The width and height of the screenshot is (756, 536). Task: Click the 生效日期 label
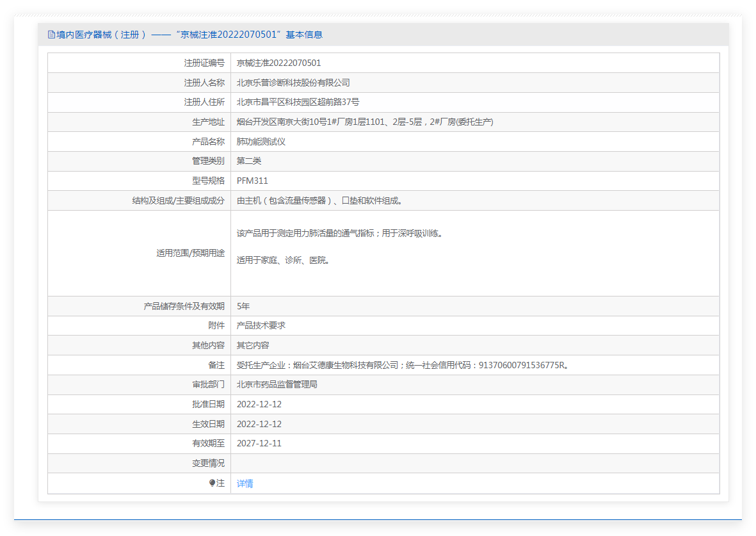pos(208,424)
